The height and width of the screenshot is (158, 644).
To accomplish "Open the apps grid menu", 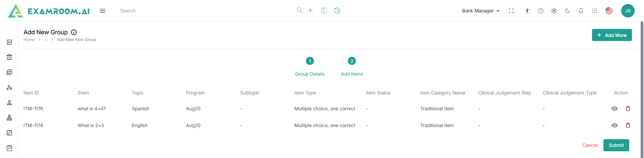I will click(594, 11).
